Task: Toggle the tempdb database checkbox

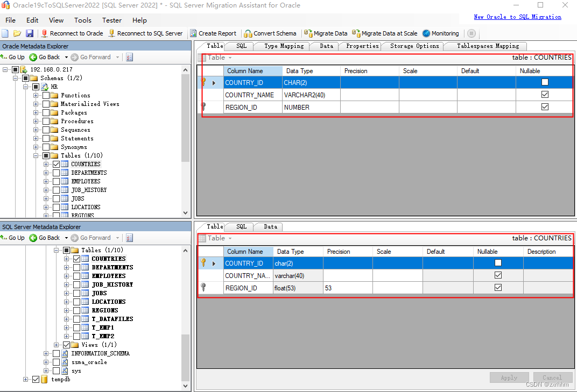Action: (x=36, y=379)
